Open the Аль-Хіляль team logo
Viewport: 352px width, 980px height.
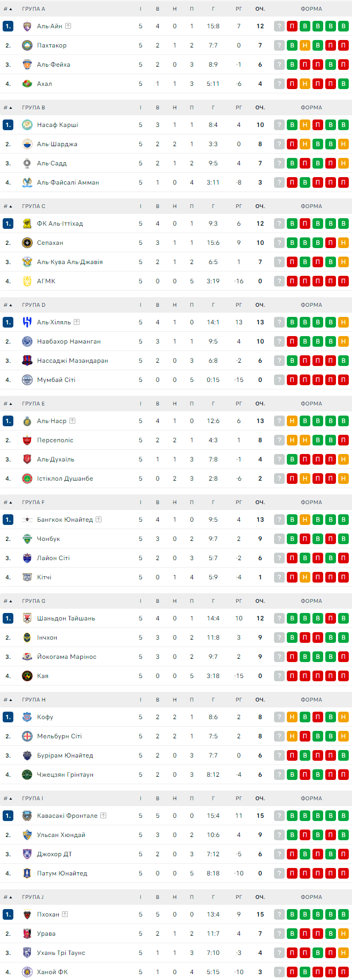point(27,322)
